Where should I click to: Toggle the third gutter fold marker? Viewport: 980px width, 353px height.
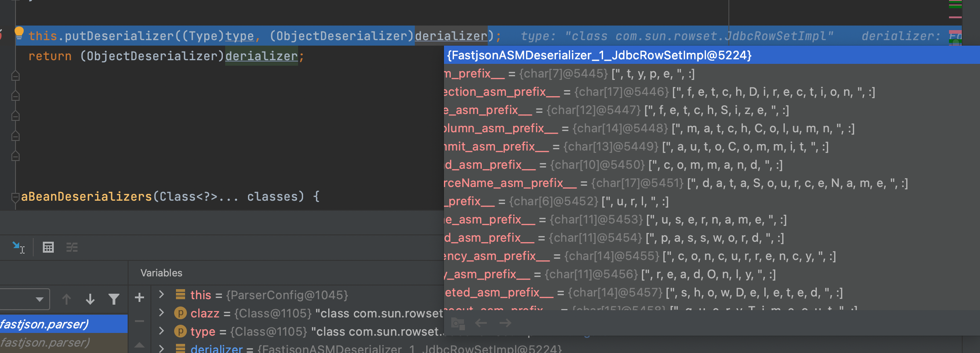[x=15, y=116]
